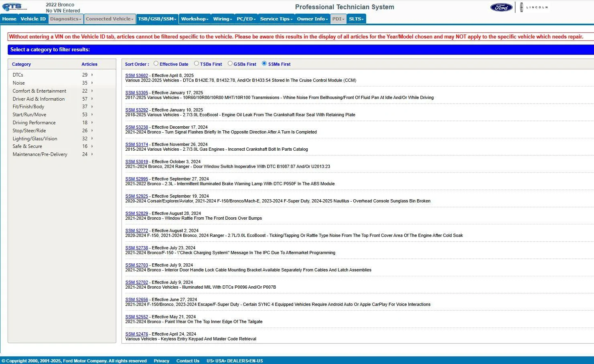Filter by Comfort & Entertainment category

pos(39,91)
